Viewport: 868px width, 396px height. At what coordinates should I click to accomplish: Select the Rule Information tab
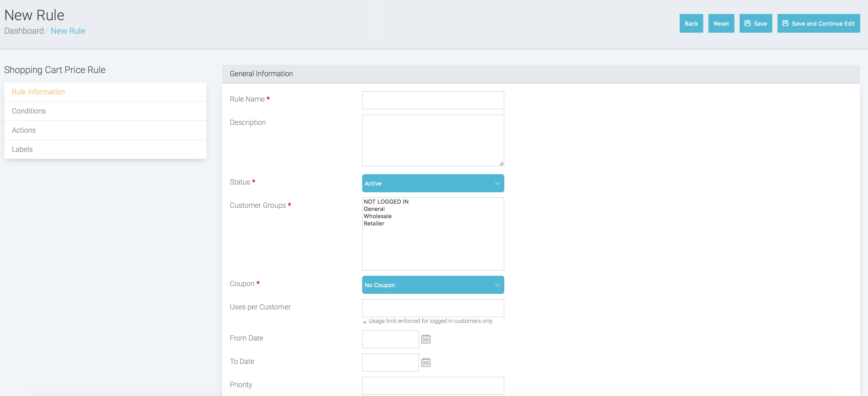(x=38, y=91)
